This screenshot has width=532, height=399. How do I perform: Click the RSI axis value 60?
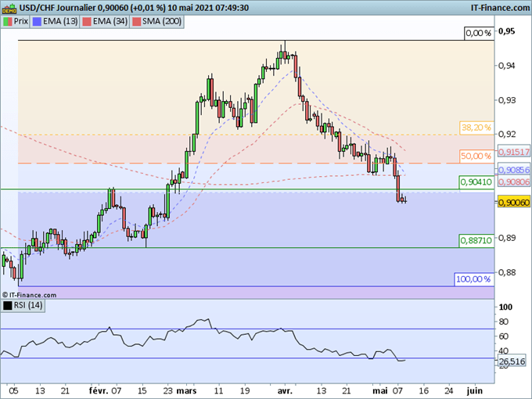coord(504,336)
